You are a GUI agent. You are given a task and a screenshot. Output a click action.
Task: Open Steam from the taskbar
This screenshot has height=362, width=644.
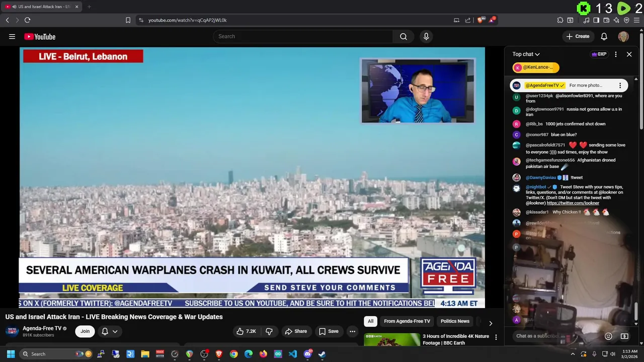pyautogui.click(x=322, y=354)
